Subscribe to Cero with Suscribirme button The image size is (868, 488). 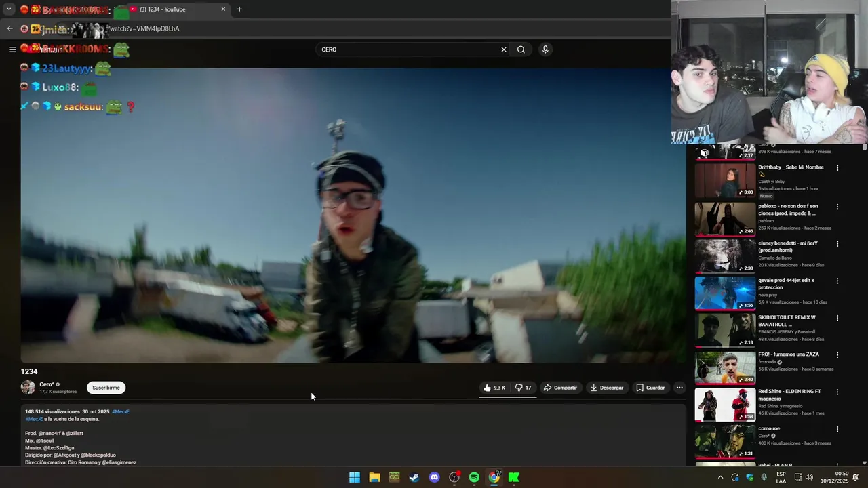106,388
